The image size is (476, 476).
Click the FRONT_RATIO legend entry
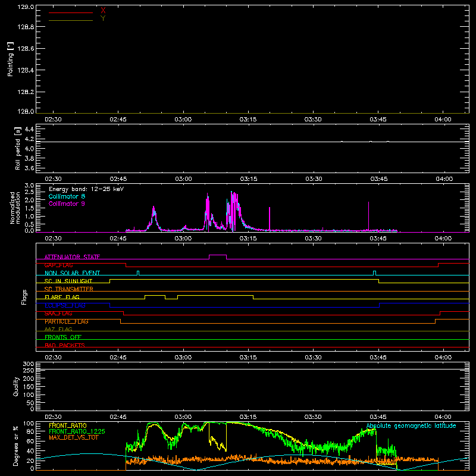pyautogui.click(x=68, y=425)
